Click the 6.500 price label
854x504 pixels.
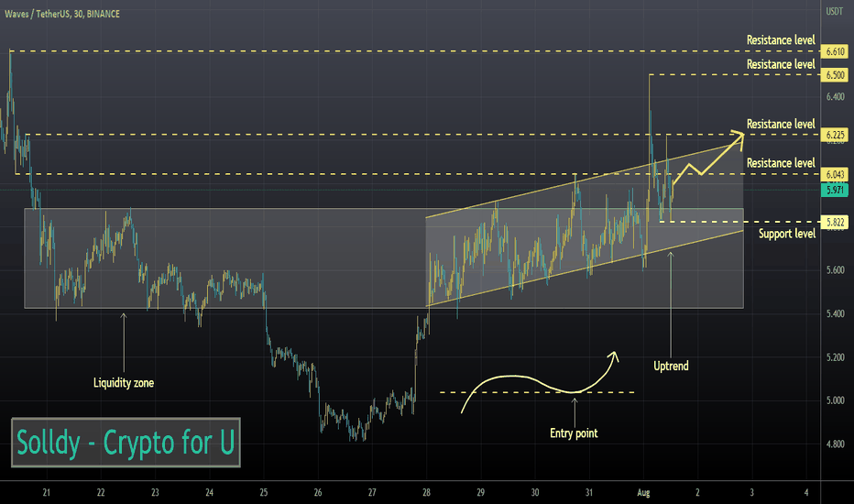pos(835,75)
